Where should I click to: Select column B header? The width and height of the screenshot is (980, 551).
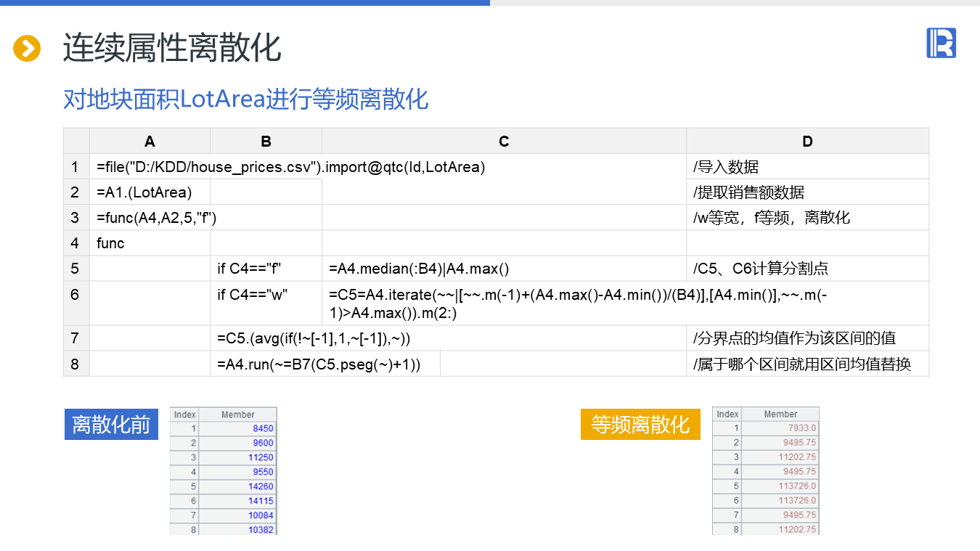point(266,142)
